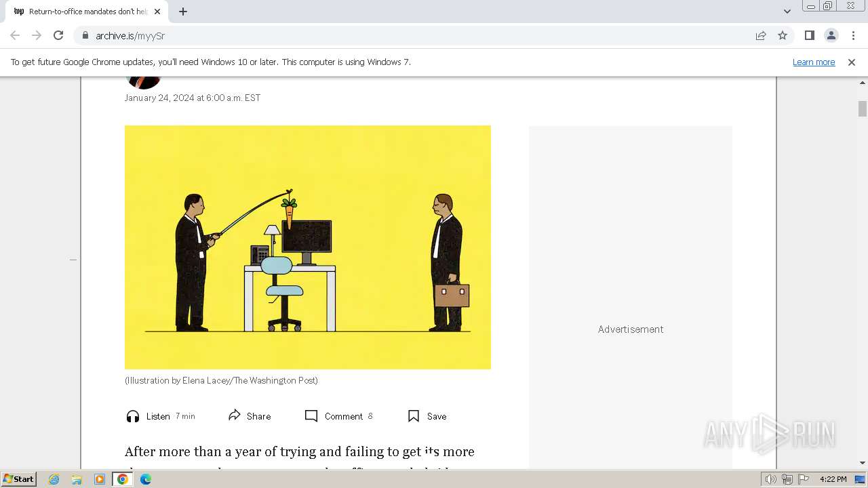Image resolution: width=868 pixels, height=488 pixels.
Task: Open Microsoft Edge from the taskbar
Action: (146, 479)
